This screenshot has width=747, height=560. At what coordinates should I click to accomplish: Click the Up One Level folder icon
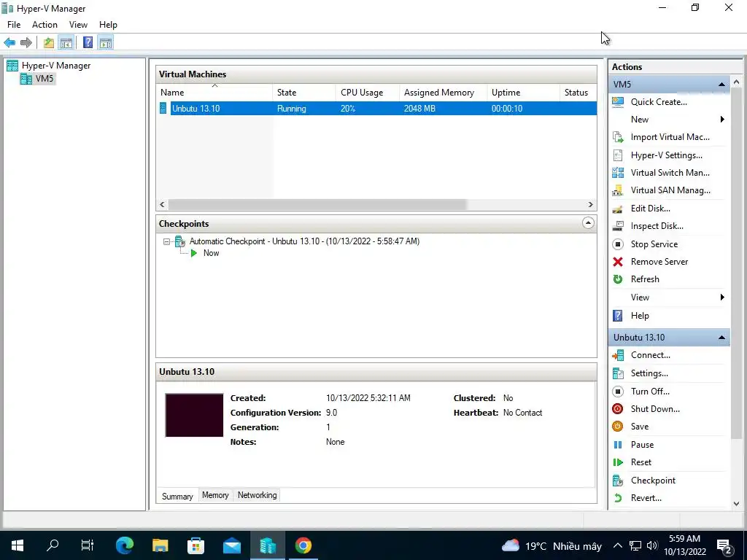click(49, 43)
